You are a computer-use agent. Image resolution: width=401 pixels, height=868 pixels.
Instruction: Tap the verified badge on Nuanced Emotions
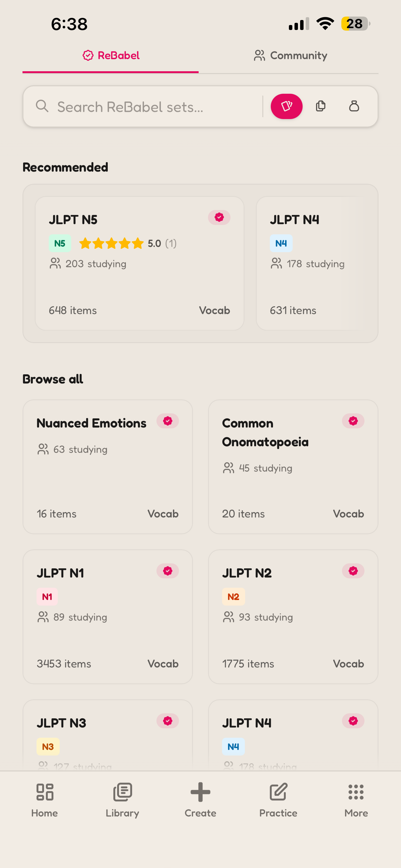click(168, 421)
